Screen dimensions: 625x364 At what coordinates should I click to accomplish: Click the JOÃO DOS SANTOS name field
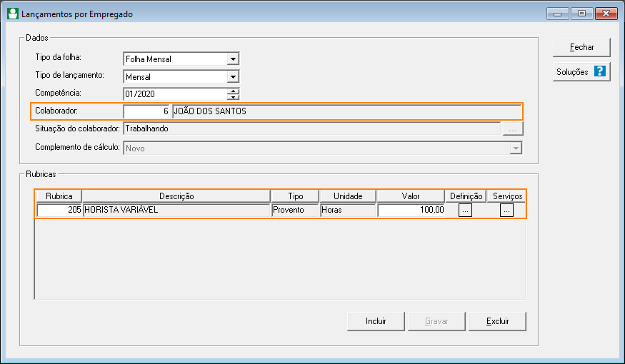click(x=346, y=111)
